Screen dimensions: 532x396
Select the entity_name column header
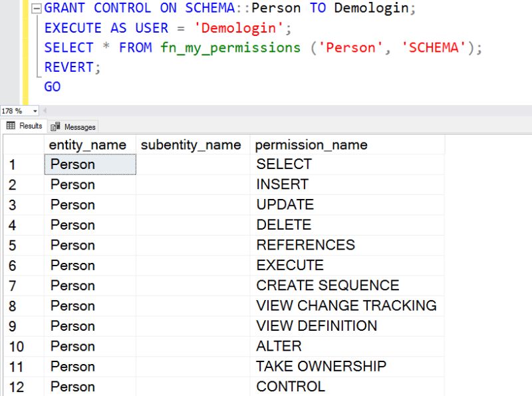pyautogui.click(x=88, y=144)
